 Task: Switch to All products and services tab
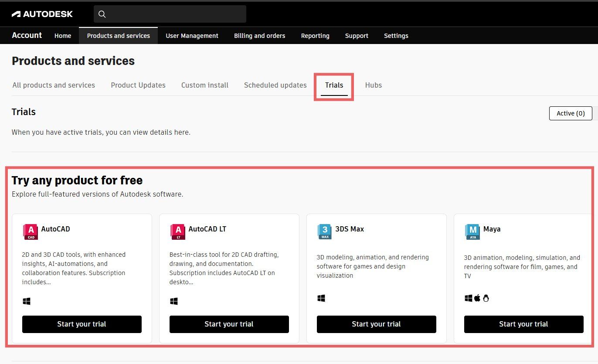[x=54, y=85]
